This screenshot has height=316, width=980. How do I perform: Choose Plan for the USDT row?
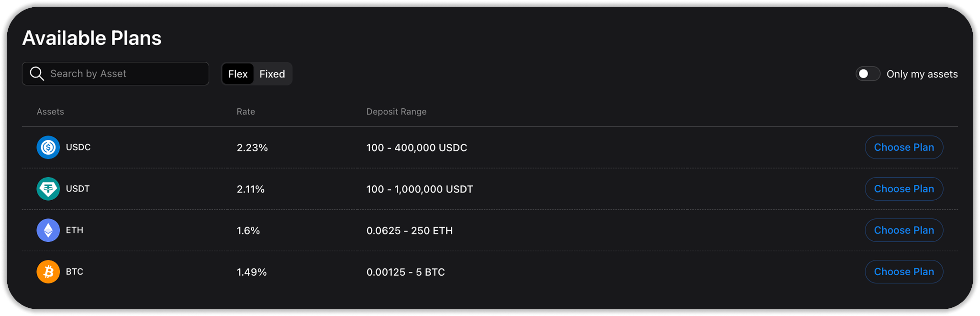pyautogui.click(x=903, y=189)
